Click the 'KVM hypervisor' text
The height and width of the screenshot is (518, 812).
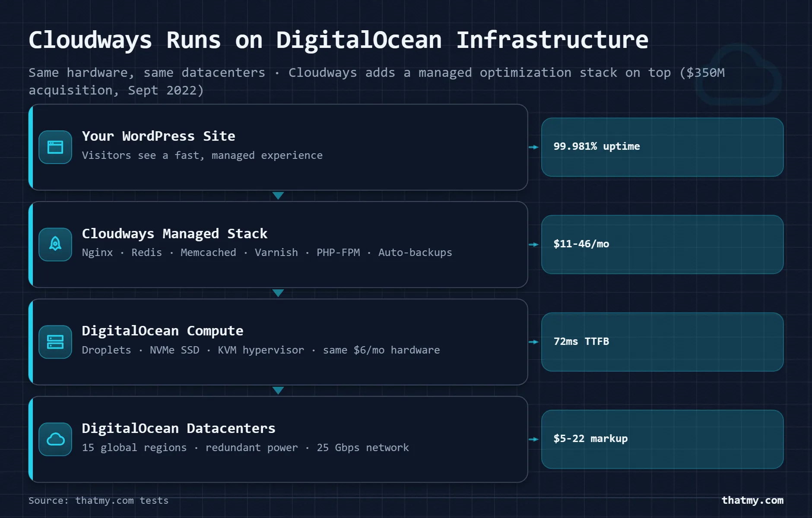pos(261,350)
